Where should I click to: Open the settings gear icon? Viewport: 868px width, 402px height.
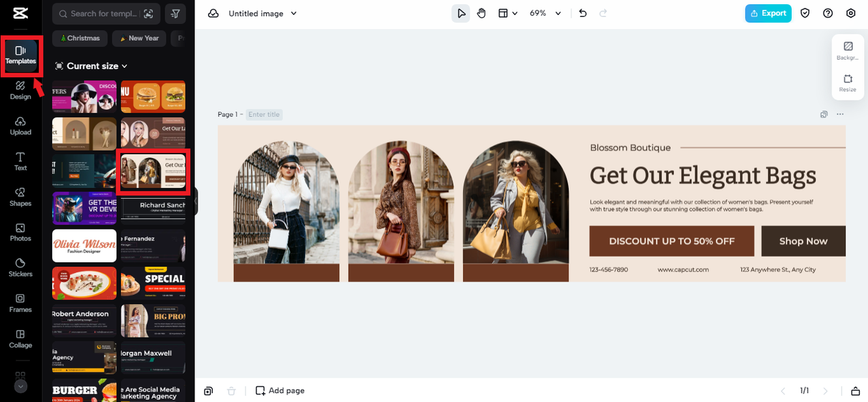click(x=851, y=13)
